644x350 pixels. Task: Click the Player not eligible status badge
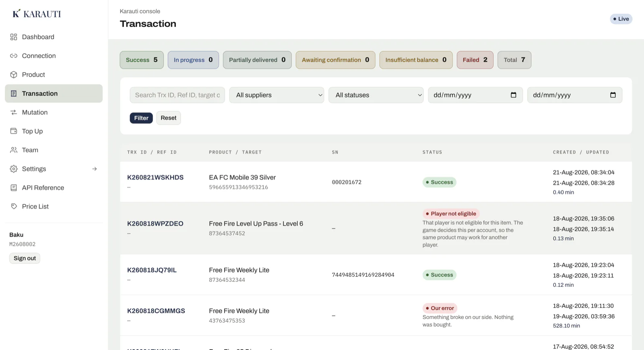click(451, 214)
